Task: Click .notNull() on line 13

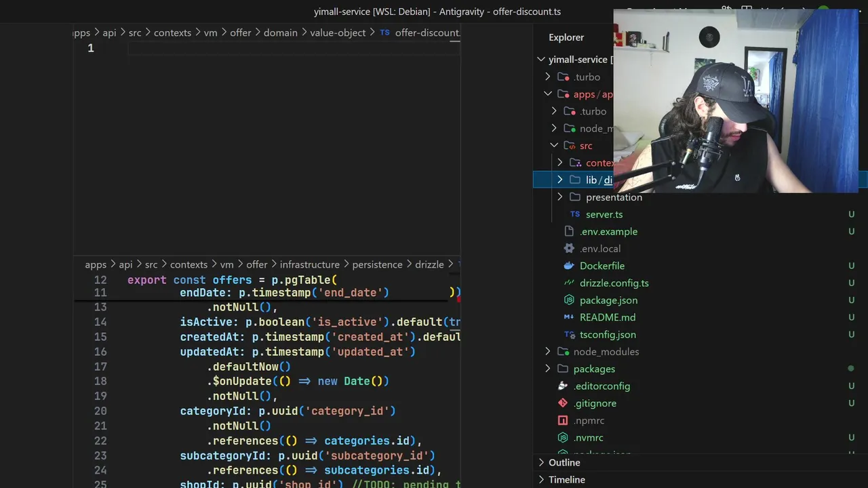Action: (242, 307)
